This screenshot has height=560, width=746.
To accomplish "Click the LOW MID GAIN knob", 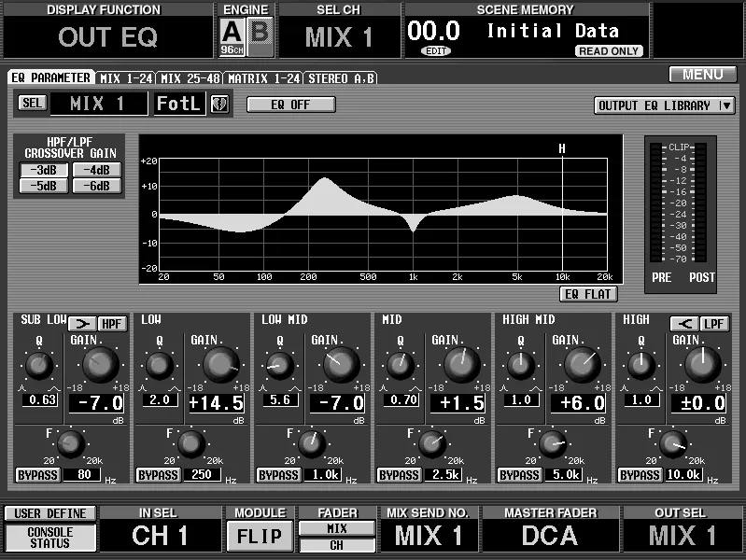I will pos(341,364).
